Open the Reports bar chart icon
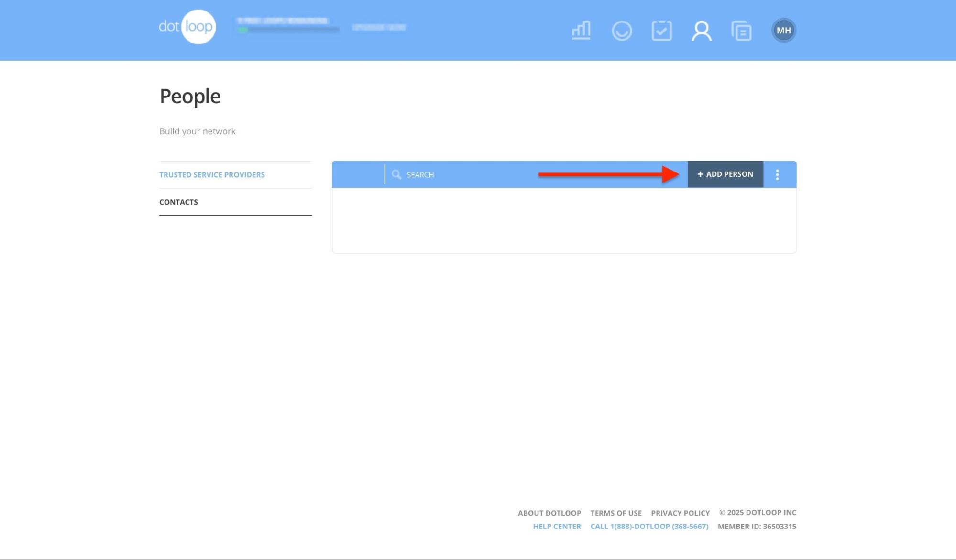Screen dimensions: 956x560 [x=580, y=30]
